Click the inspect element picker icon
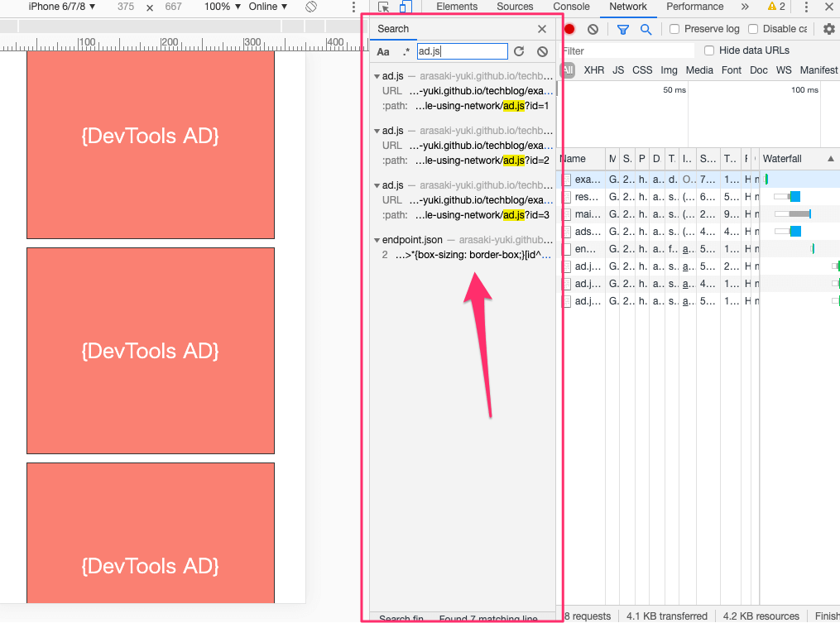 [x=383, y=7]
